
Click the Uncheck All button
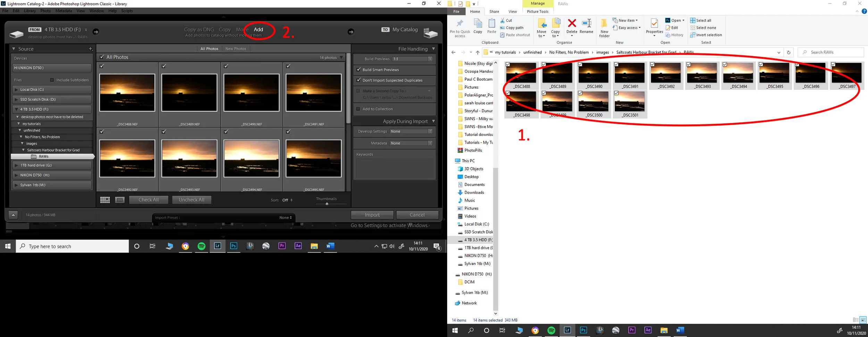point(191,200)
